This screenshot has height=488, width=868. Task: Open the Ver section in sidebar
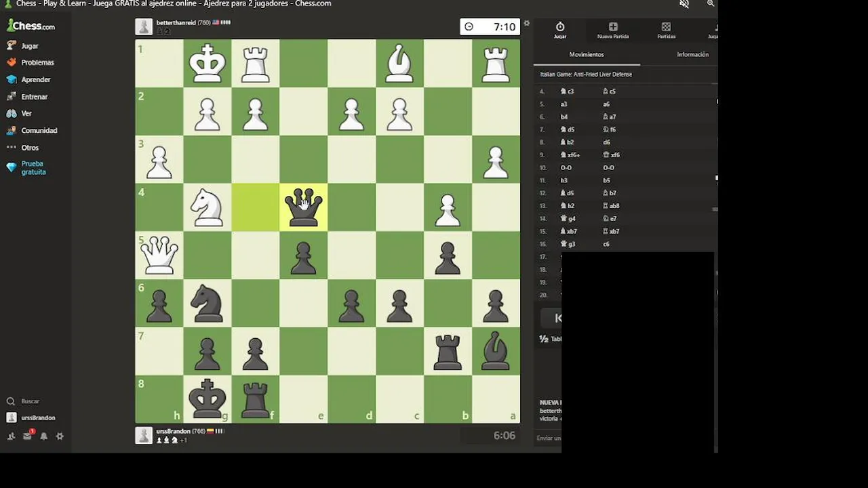[x=20, y=113]
